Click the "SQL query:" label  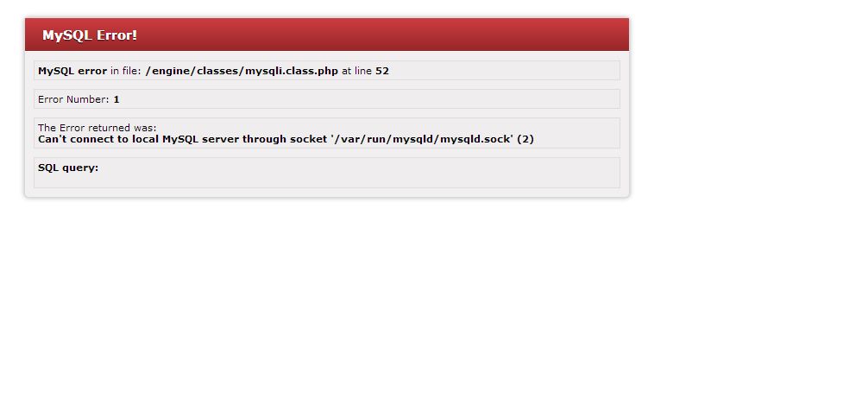tap(68, 168)
